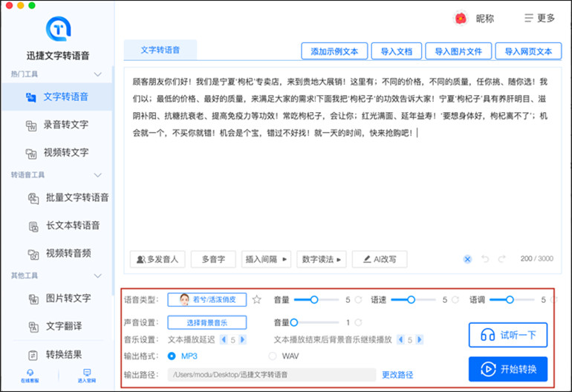
Task: Click the 输出路径 path field
Action: (272, 375)
